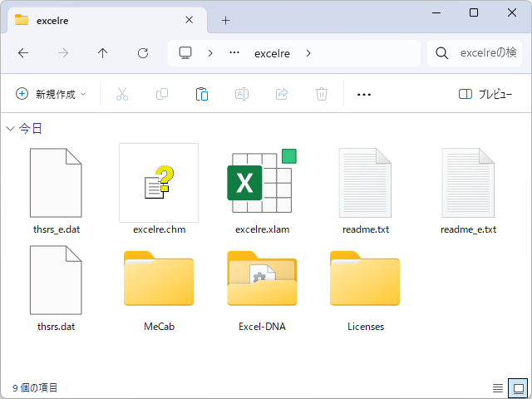This screenshot has width=532, height=399.
Task: Click the Share icon in toolbar
Action: (x=282, y=94)
